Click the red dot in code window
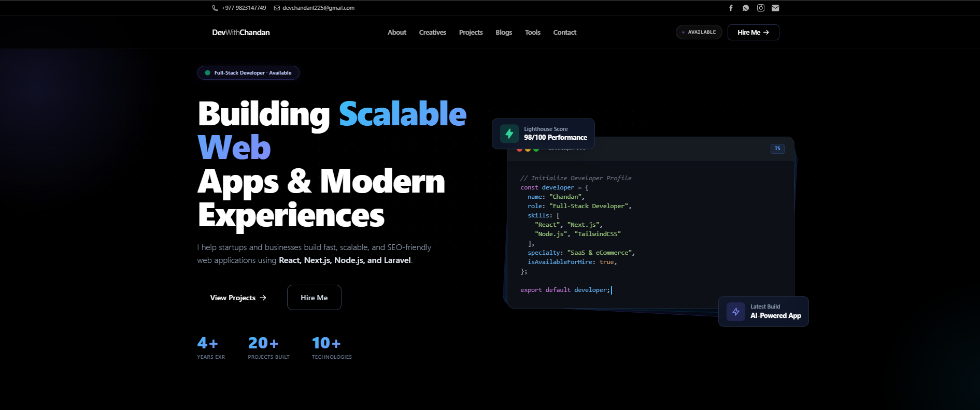Screen dimensions: 980x410 coord(520,150)
